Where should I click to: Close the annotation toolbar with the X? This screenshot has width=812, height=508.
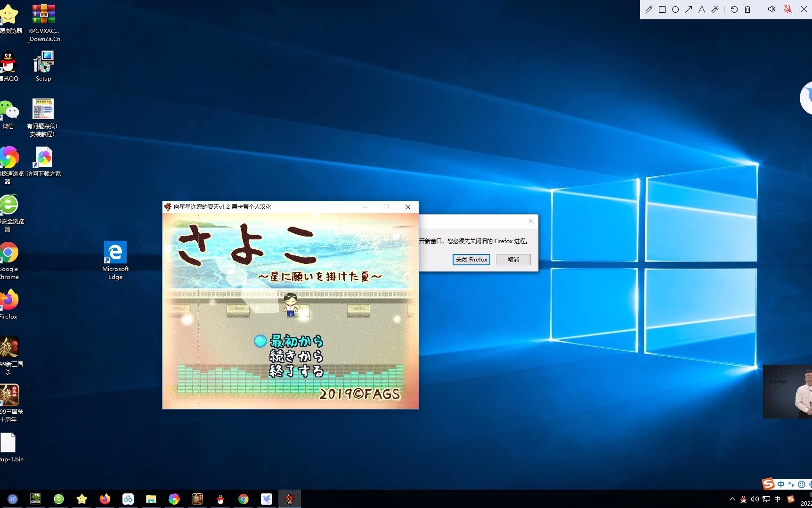804,9
